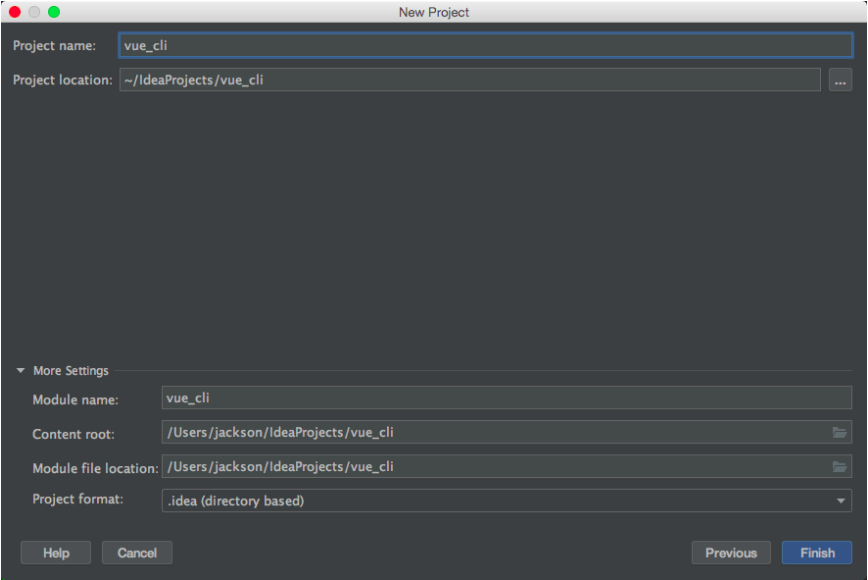The image size is (868, 580).
Task: Collapse the More Settings disclosure triangle
Action: tap(20, 370)
